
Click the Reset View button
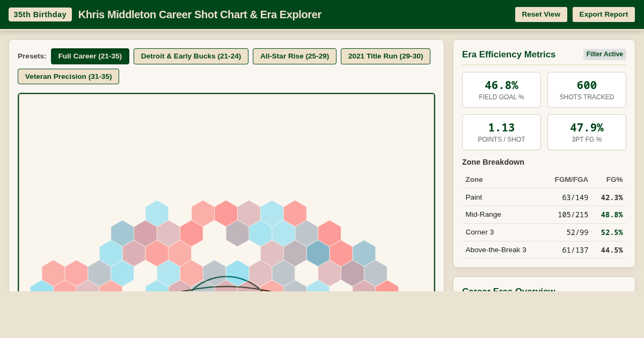tap(541, 14)
